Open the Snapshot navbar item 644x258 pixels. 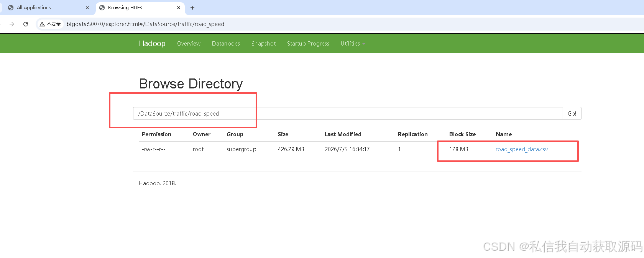[263, 44]
